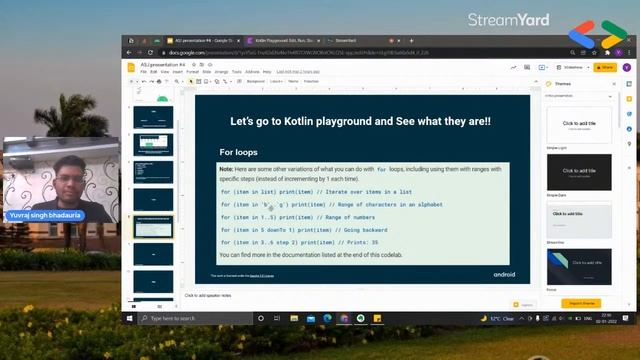The width and height of the screenshot is (640, 360).
Task: Open the Format menu
Action: pyautogui.click(x=192, y=72)
